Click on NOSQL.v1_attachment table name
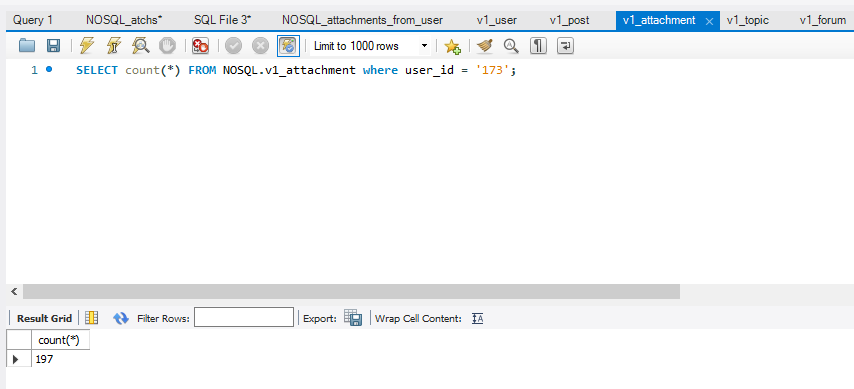The image size is (854, 389). click(x=289, y=70)
